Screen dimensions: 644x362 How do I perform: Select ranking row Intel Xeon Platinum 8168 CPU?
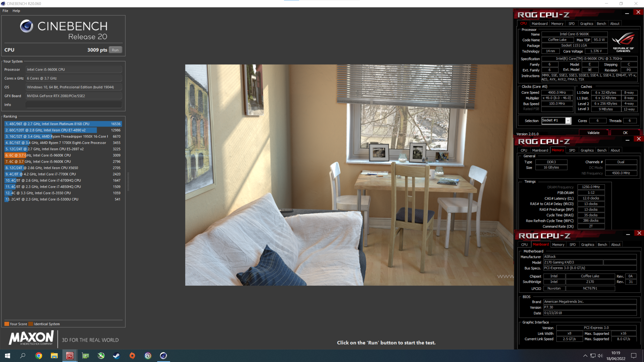pos(63,124)
